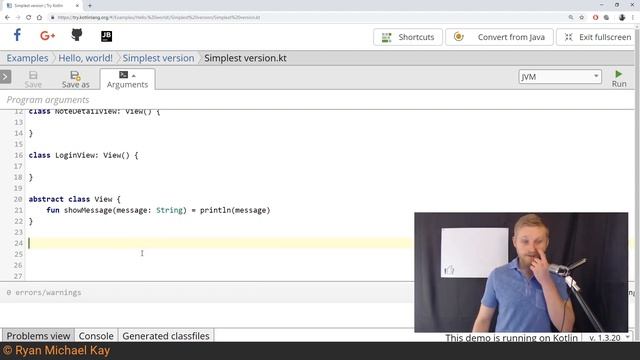Run the program with the Run button

pyautogui.click(x=619, y=78)
